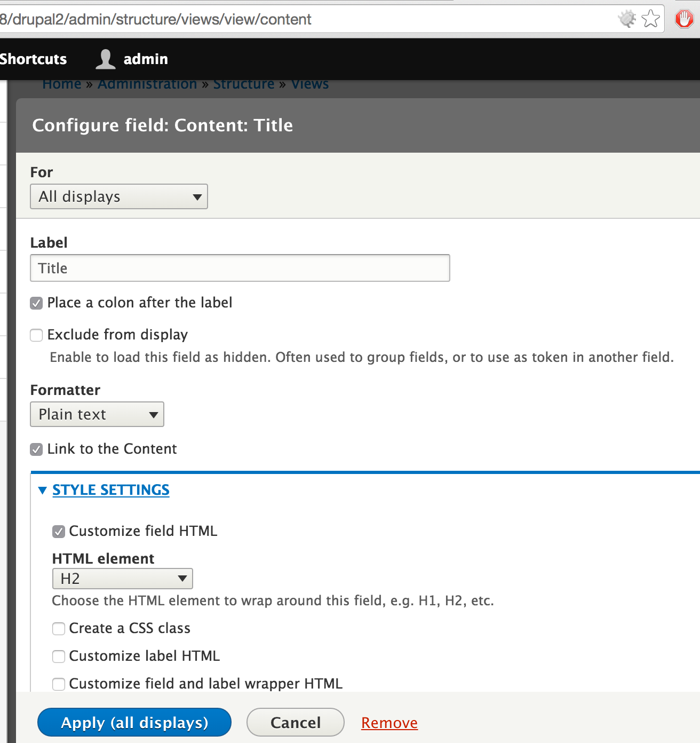Cancel the field configuration
The width and height of the screenshot is (700, 743).
click(295, 722)
